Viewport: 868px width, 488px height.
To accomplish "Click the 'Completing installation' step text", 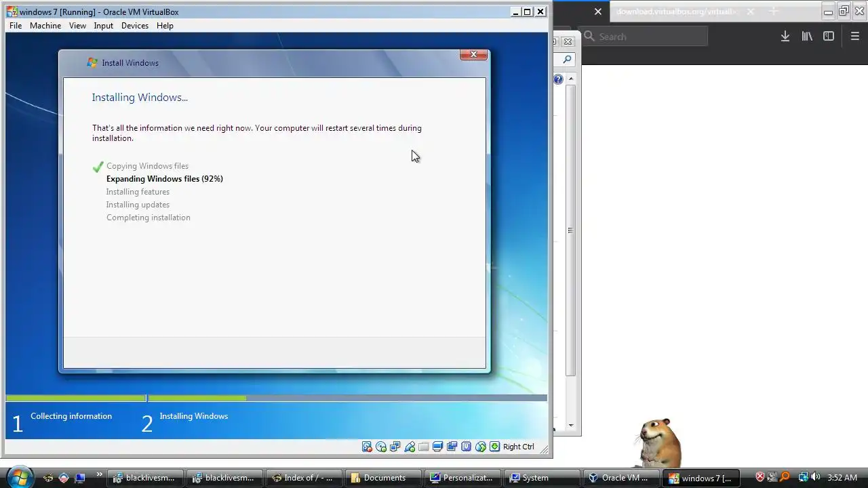I will (x=148, y=218).
